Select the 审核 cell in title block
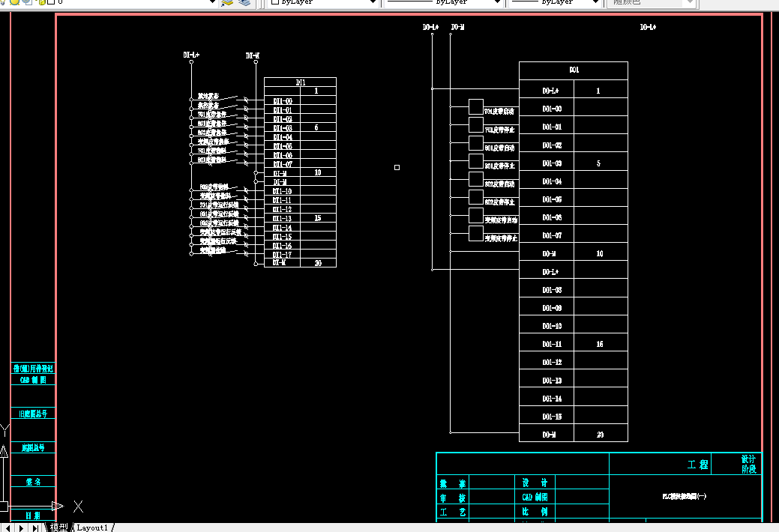 click(x=453, y=498)
